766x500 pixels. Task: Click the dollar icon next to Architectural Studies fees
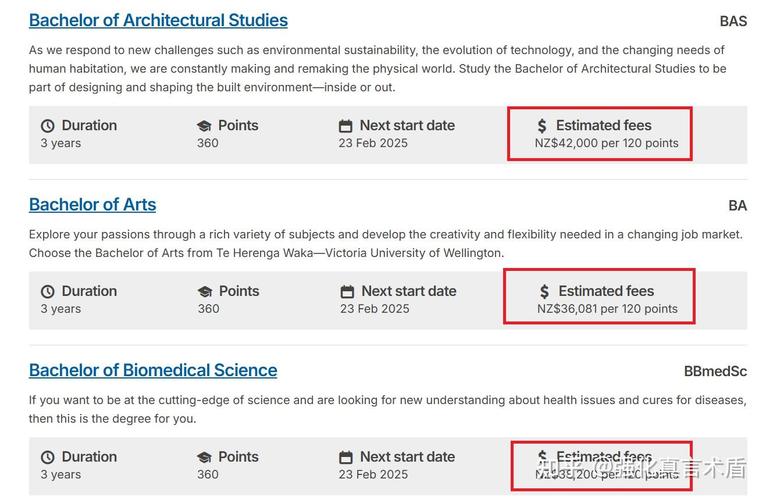[x=542, y=126]
